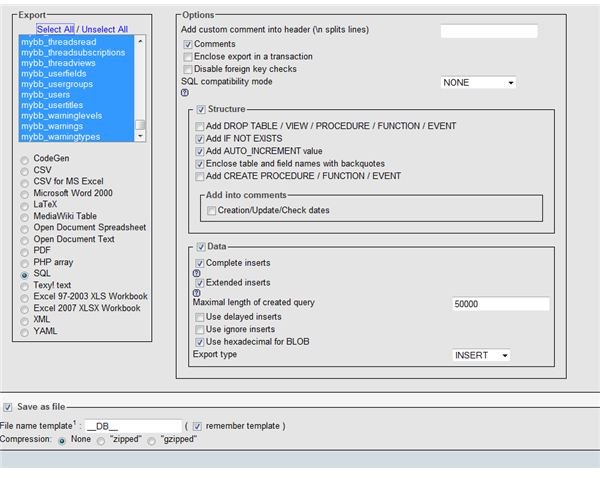Toggle Add AUTO_INCREMENT value checkbox
This screenshot has height=478, width=600.
(199, 152)
